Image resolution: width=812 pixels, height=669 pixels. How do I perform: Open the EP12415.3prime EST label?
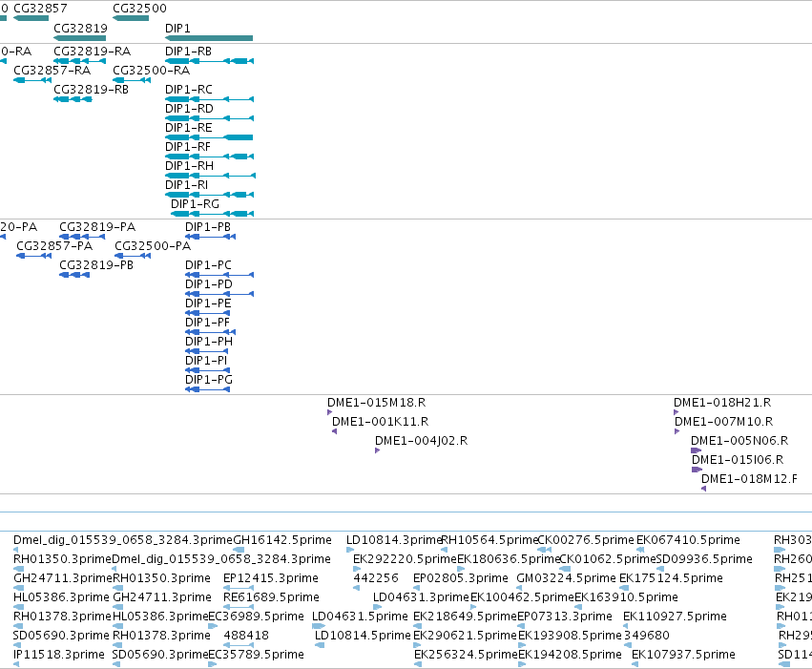(x=271, y=578)
